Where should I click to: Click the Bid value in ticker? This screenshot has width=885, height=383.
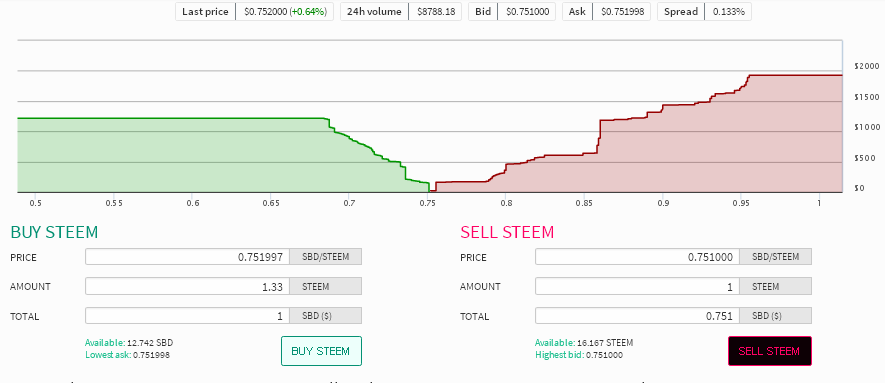pyautogui.click(x=527, y=11)
